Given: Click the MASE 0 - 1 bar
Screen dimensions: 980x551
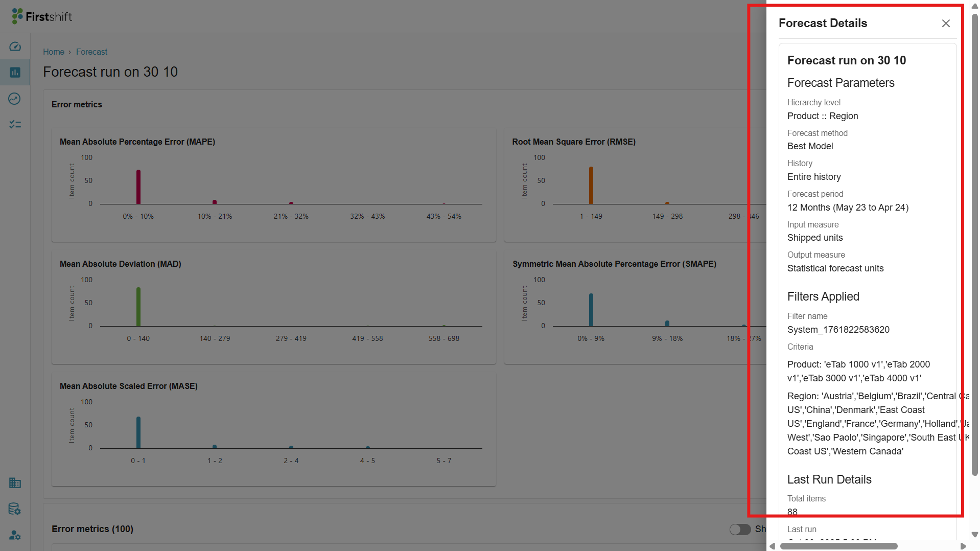Looking at the screenshot, I should (x=138, y=432).
